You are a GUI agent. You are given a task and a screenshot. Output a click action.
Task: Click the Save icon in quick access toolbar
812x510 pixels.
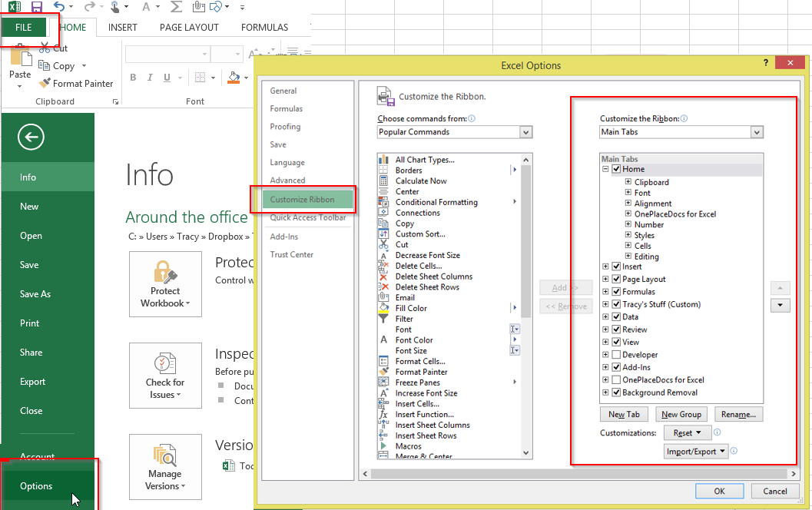(36, 7)
